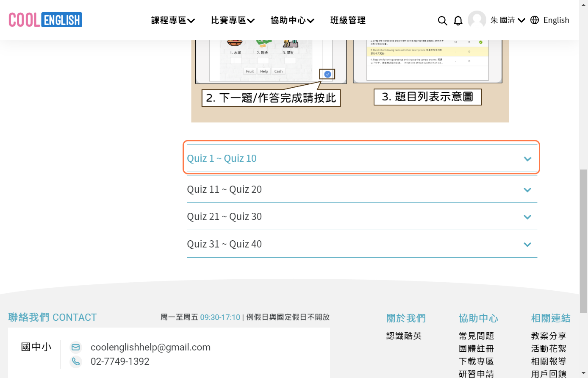Click the phone icon
Screen dimensions: 588x378
pos(76,361)
